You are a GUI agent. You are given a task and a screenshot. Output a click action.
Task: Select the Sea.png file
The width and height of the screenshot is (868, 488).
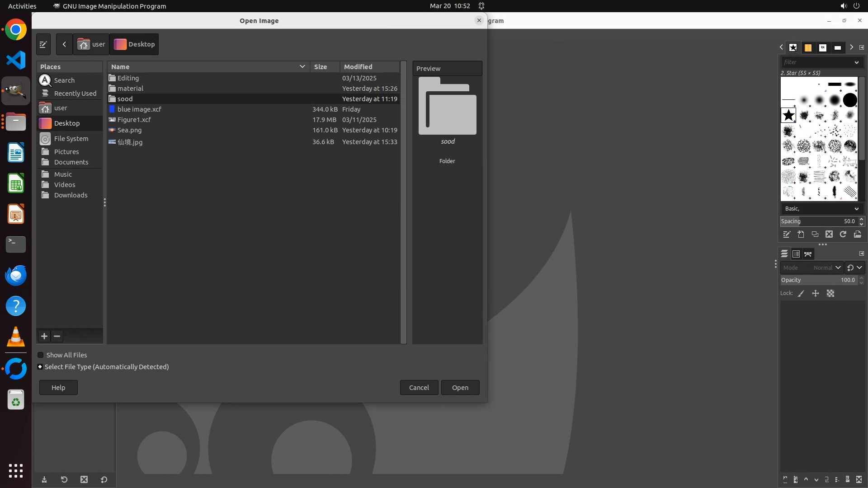[130, 130]
